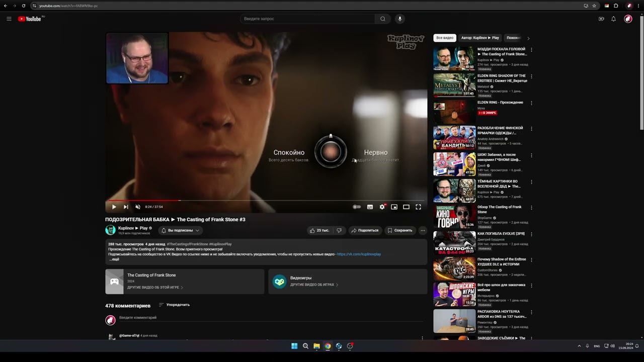
Task: Open Windows taskbar search
Action: point(305,346)
